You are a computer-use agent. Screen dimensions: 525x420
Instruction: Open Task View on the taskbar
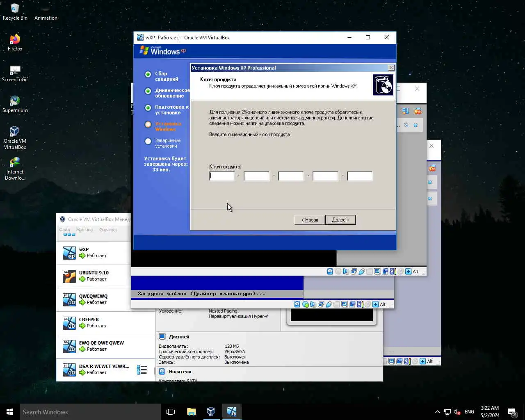(x=171, y=412)
